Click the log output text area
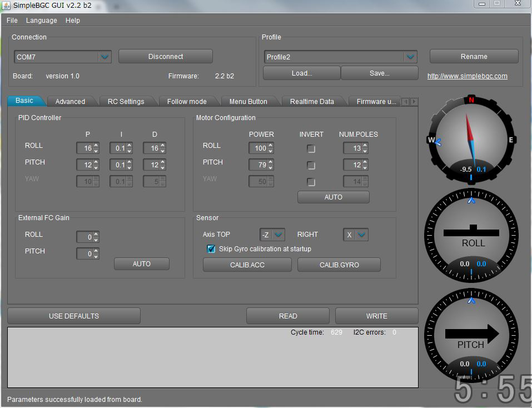The height and width of the screenshot is (408, 532). pyautogui.click(x=213, y=357)
